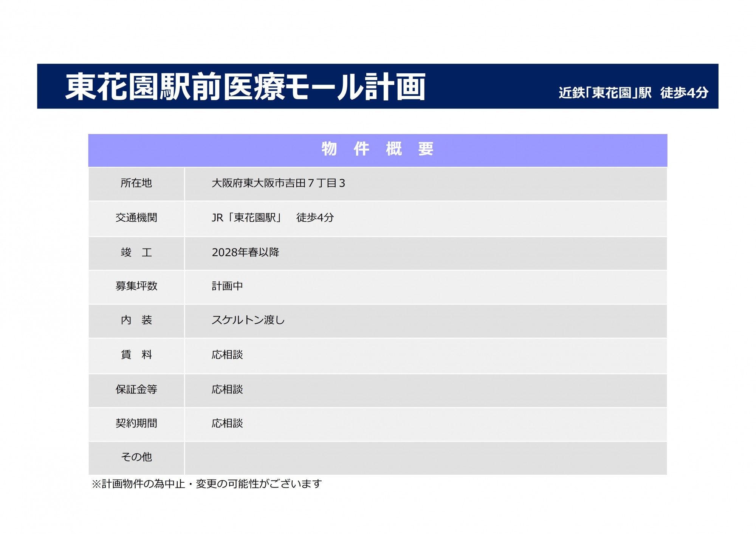This screenshot has height=534, width=756.
Task: Click the title 東花園駅前医療モール計画
Action: tap(245, 87)
